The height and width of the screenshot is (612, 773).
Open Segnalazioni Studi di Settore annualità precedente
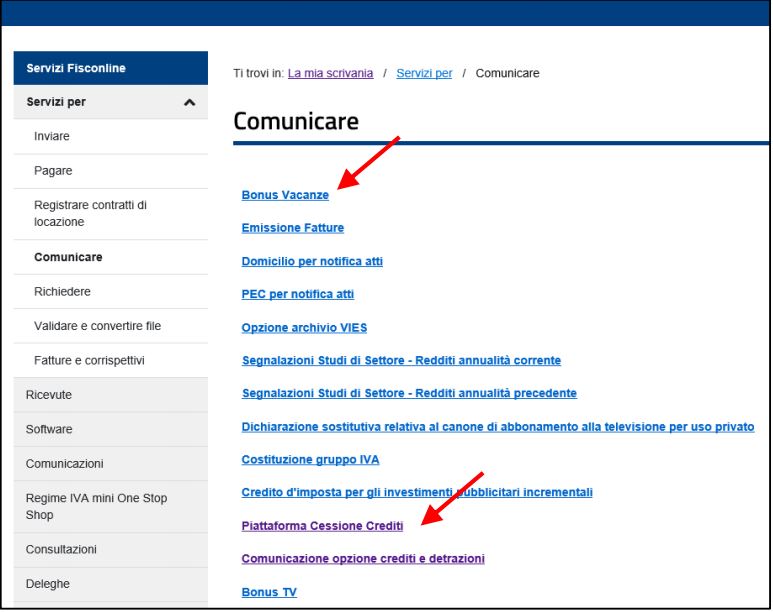point(409,394)
